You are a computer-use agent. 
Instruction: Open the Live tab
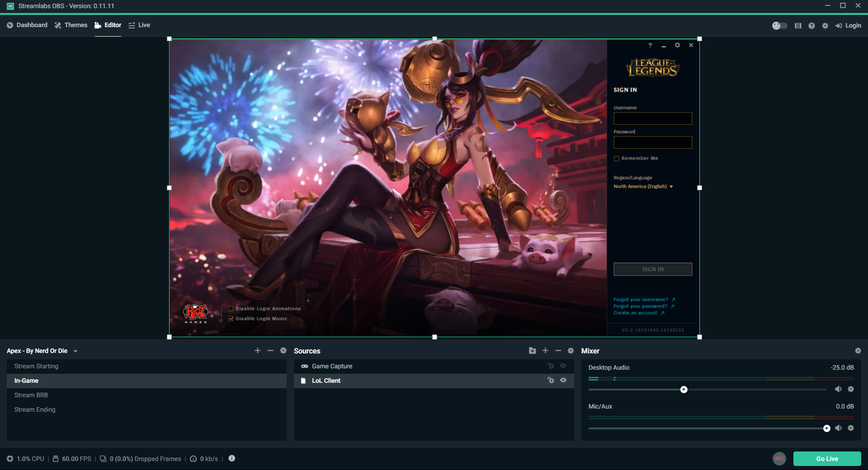click(x=139, y=25)
